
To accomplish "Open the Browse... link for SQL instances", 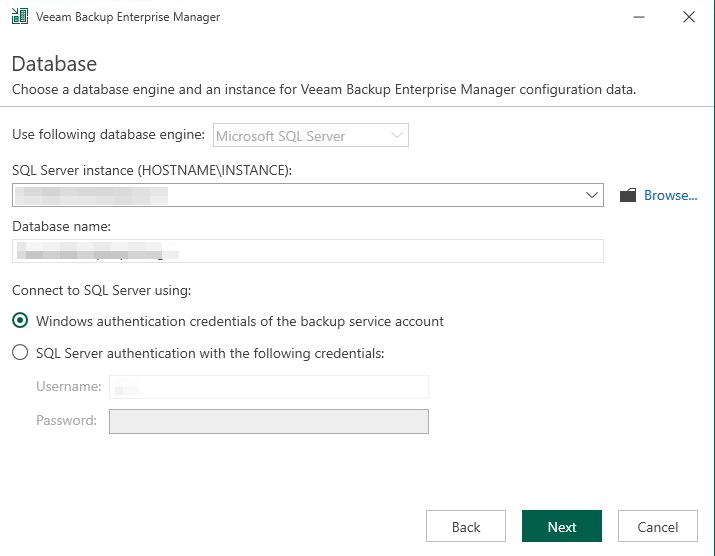I will pos(670,195).
